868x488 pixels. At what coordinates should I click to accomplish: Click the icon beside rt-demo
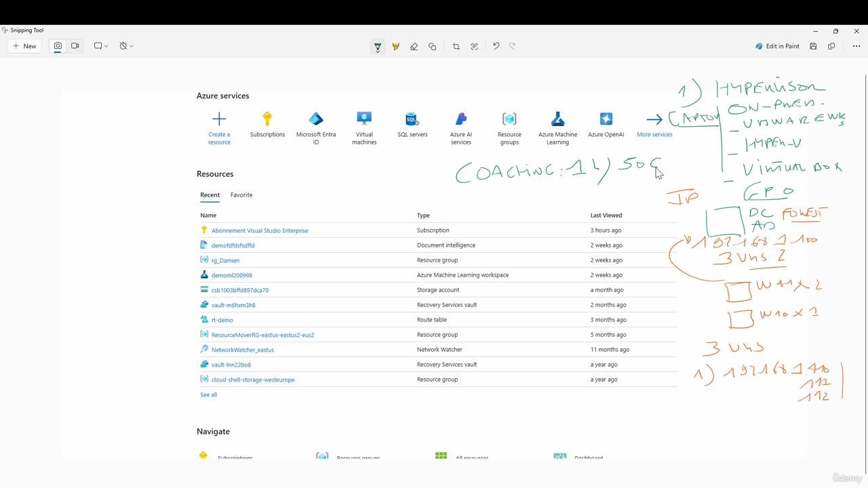click(204, 319)
